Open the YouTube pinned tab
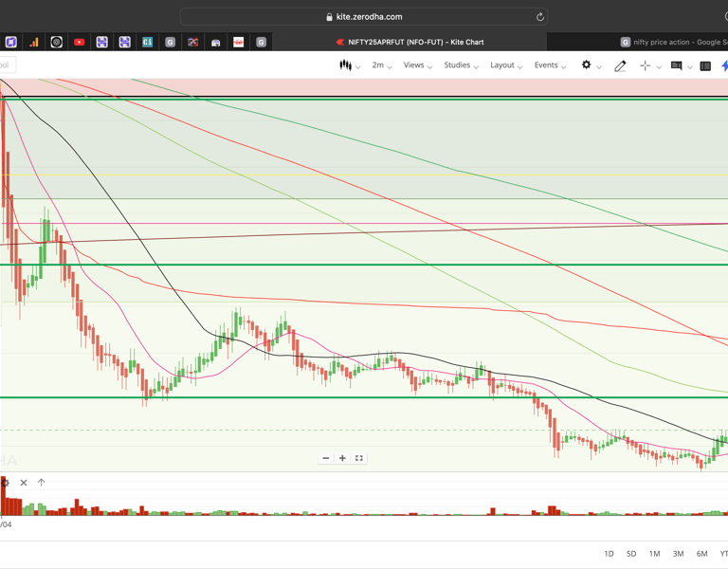 [80, 43]
